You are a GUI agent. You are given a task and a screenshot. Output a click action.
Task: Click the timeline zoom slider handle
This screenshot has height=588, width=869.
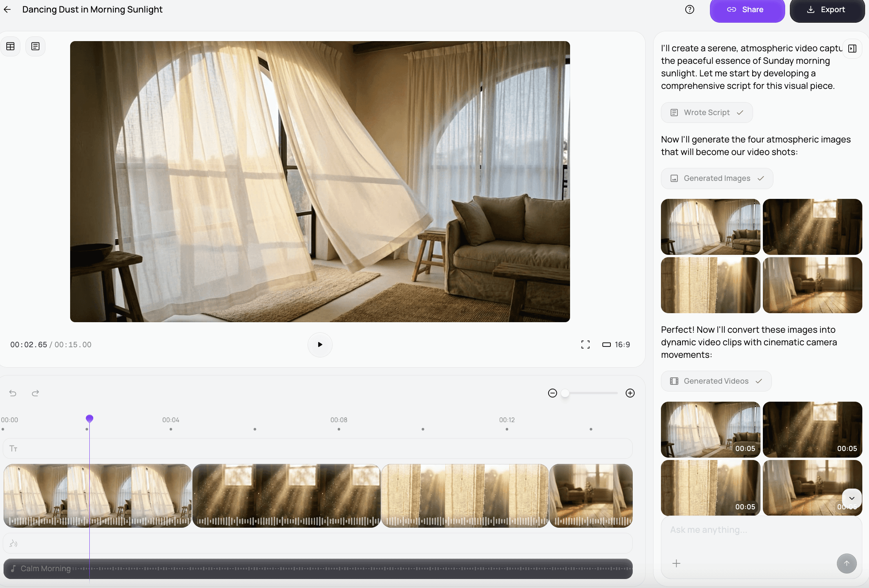coord(565,393)
